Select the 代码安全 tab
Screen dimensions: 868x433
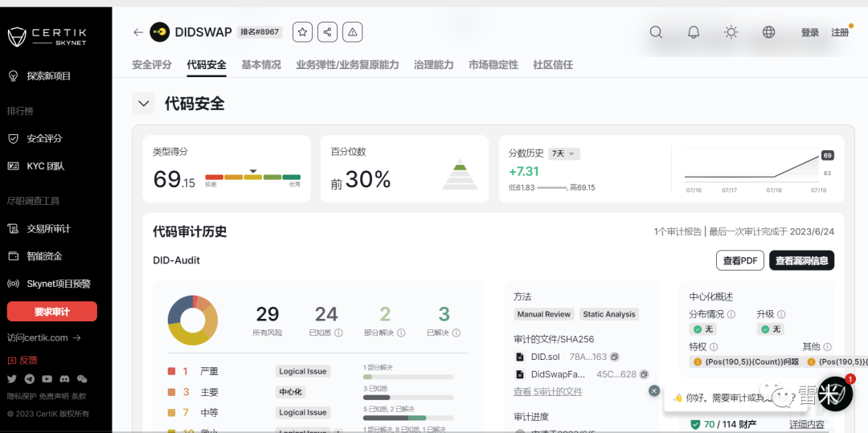coord(207,65)
